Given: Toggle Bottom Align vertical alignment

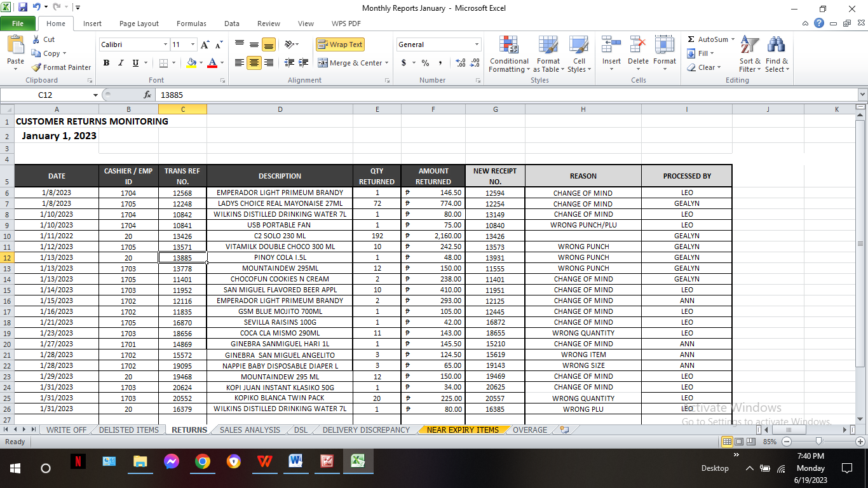Looking at the screenshot, I should 269,44.
